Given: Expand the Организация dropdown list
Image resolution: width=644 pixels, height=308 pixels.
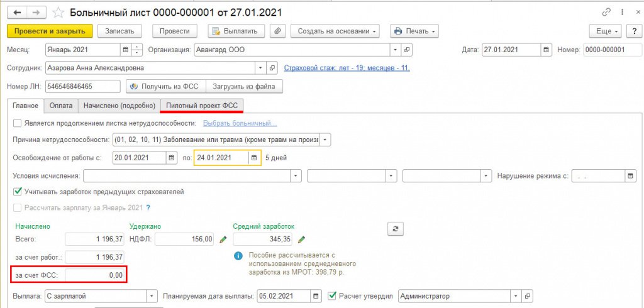Looking at the screenshot, I should (x=395, y=50).
